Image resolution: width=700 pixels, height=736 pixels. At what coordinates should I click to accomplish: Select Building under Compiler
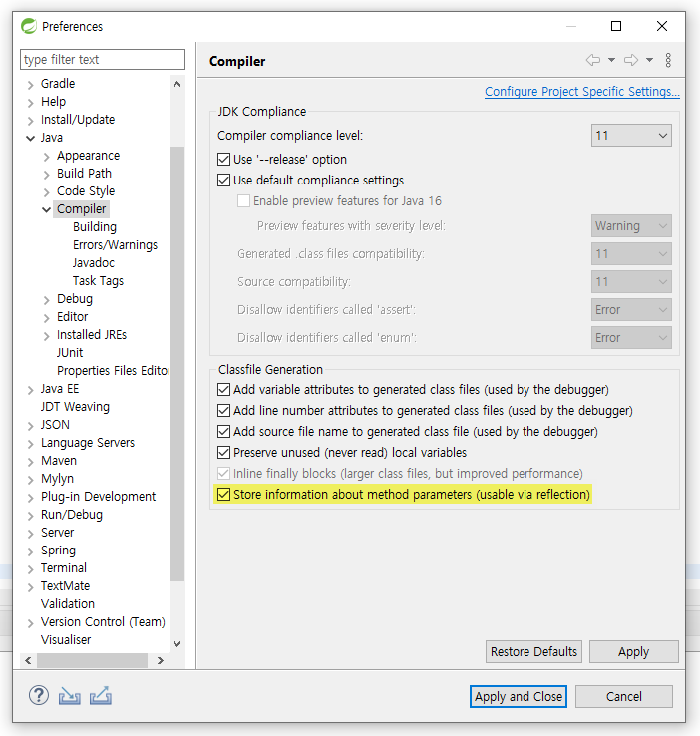tap(95, 227)
